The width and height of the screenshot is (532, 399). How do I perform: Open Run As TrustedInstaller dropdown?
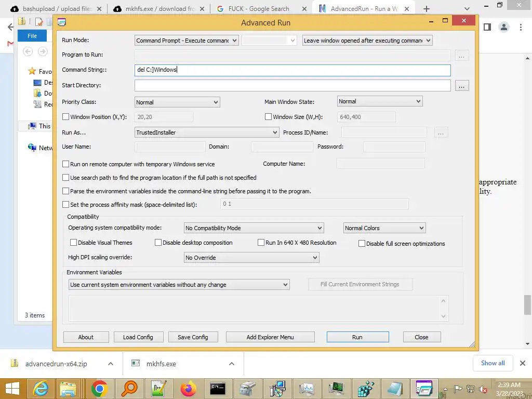point(207,132)
